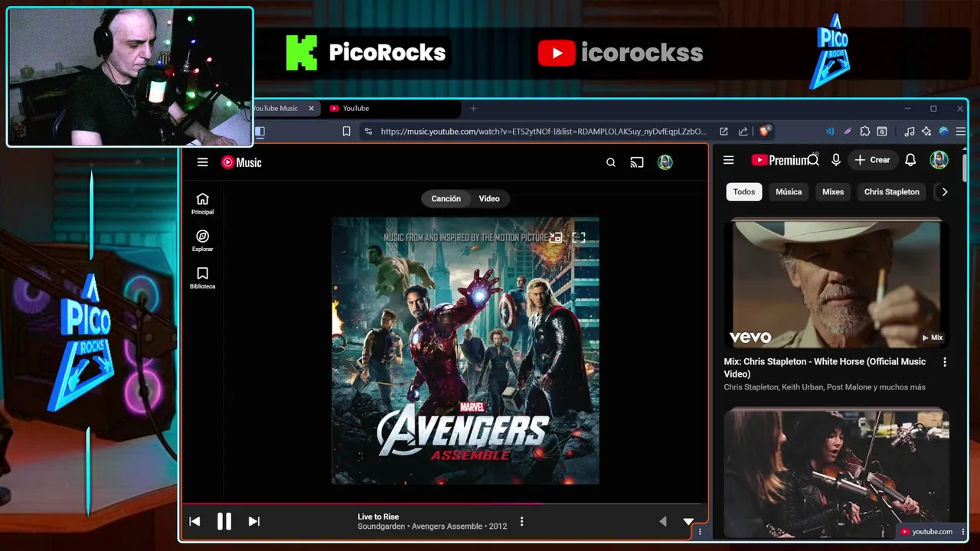Viewport: 980px width, 551px height.
Task: Skip to the next track
Action: (254, 521)
